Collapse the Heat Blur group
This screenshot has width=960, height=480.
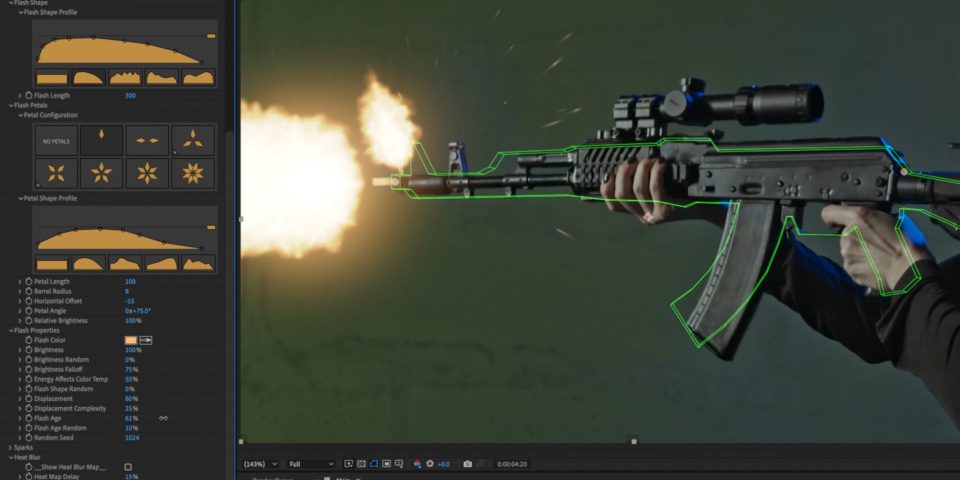point(11,457)
